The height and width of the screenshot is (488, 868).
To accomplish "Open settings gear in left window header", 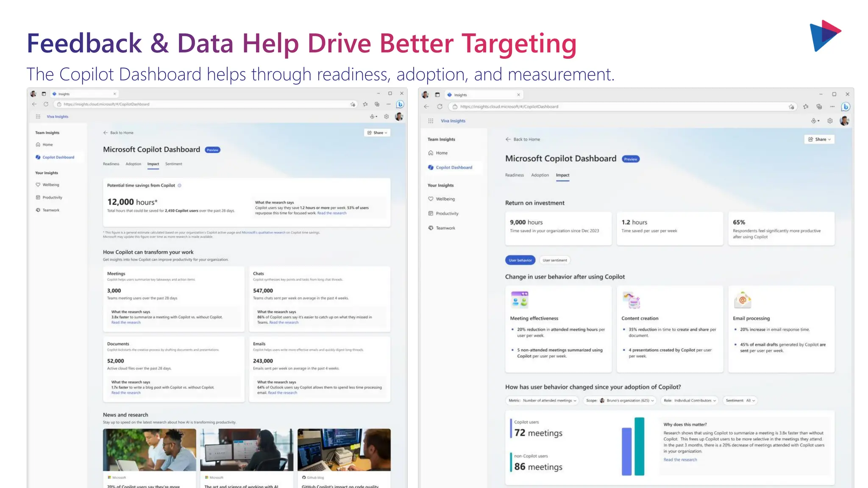I will tap(386, 116).
